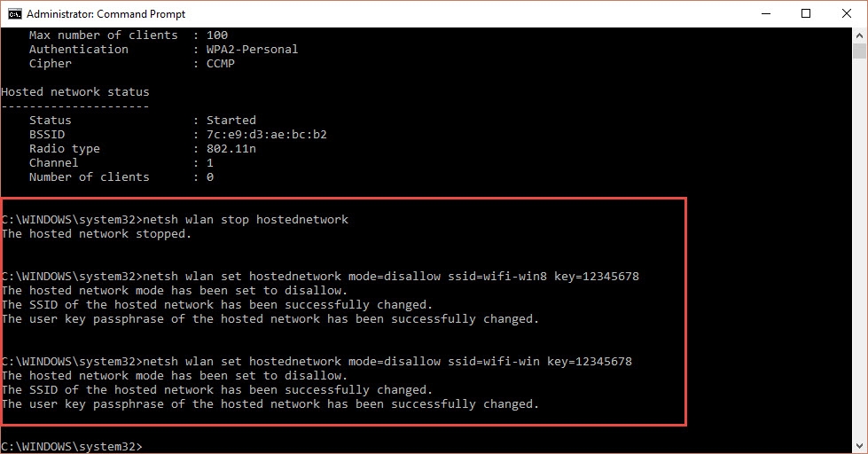Click the vertical scrollbar thumb
Screen dimensions: 868x454
point(859,51)
